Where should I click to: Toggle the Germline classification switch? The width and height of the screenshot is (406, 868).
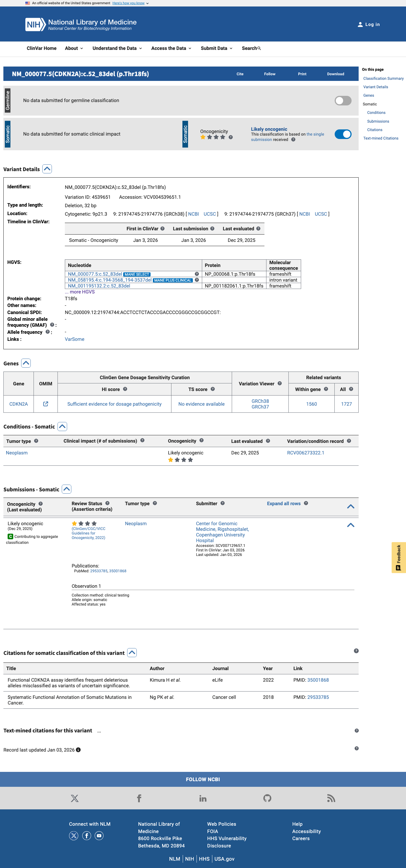343,100
